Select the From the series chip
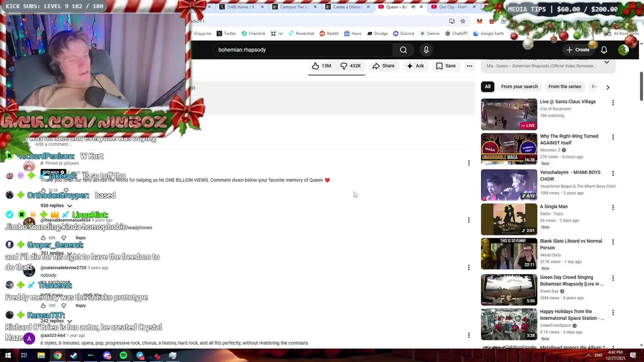The height and width of the screenshot is (362, 644). pos(565,86)
